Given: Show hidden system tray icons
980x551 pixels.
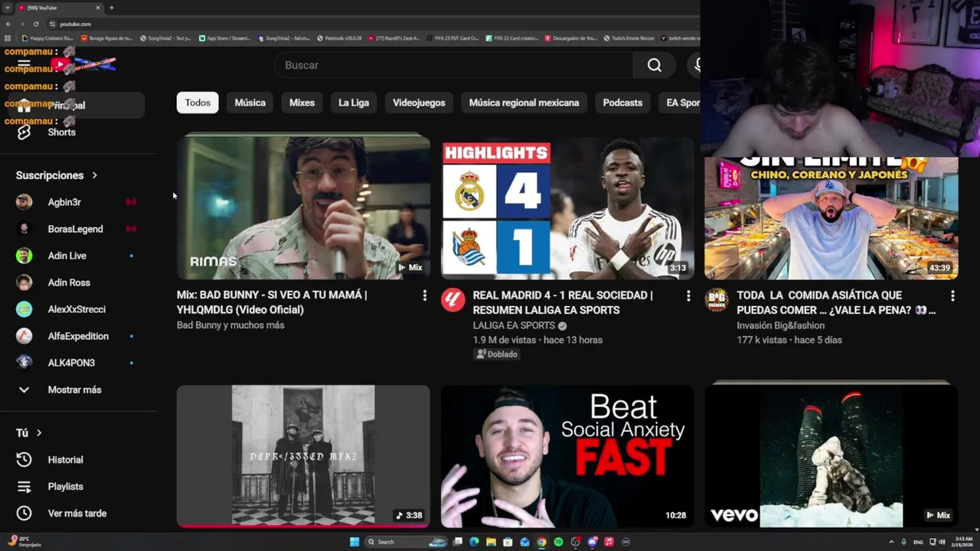Looking at the screenshot, I should click(x=892, y=542).
